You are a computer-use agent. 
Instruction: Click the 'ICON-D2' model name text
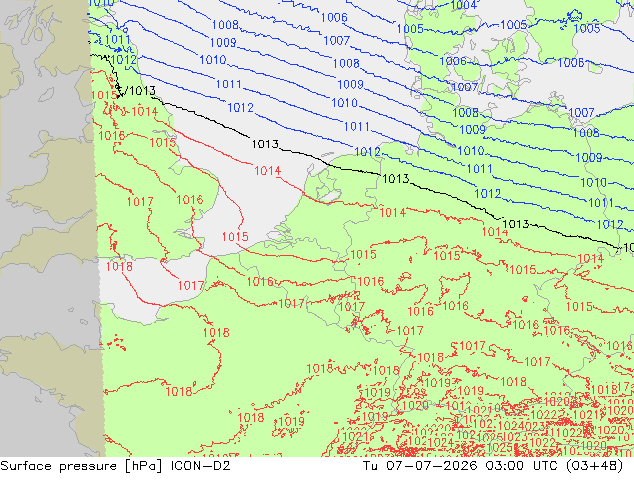201,466
